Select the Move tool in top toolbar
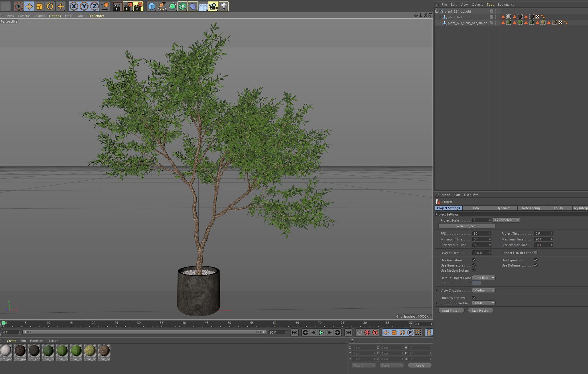The image size is (588, 374). 29,6
